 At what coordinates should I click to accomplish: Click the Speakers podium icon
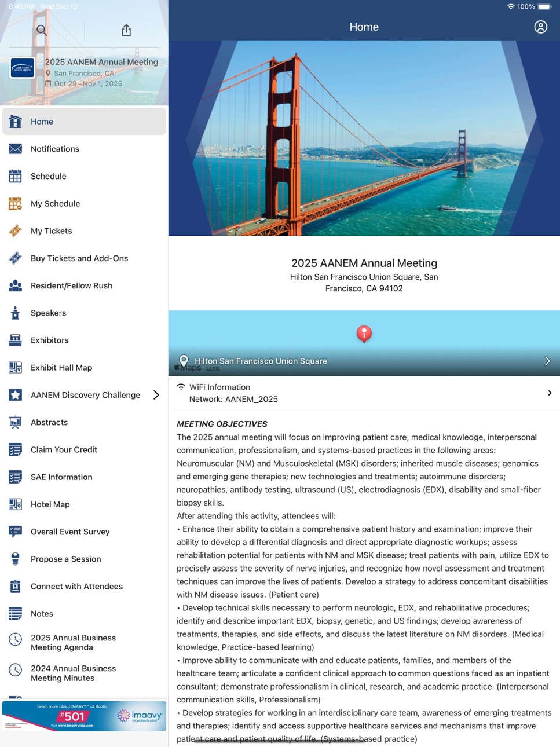pos(16,313)
